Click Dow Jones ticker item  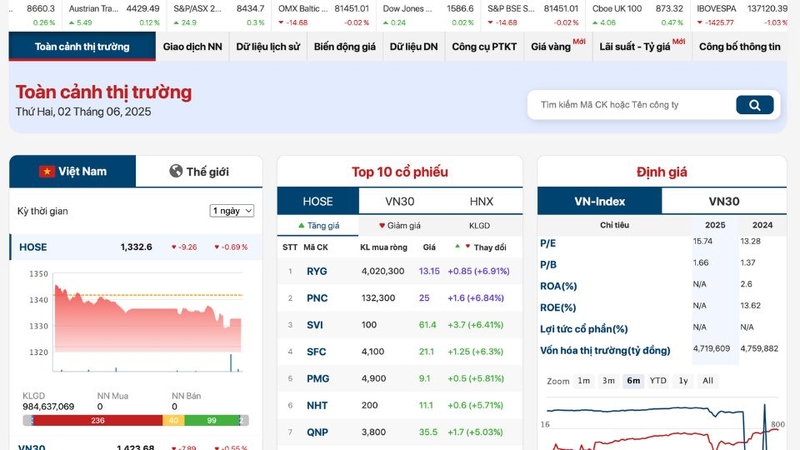coord(428,15)
